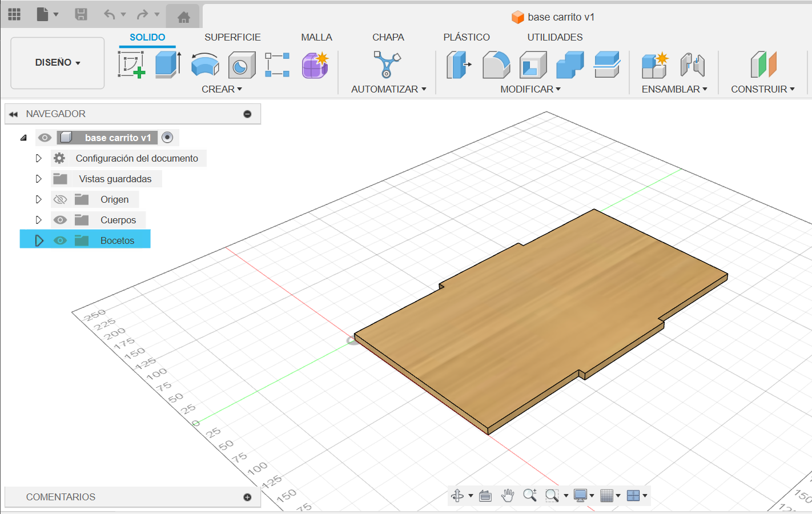Switch to the SUPERFICIE tab

(232, 37)
